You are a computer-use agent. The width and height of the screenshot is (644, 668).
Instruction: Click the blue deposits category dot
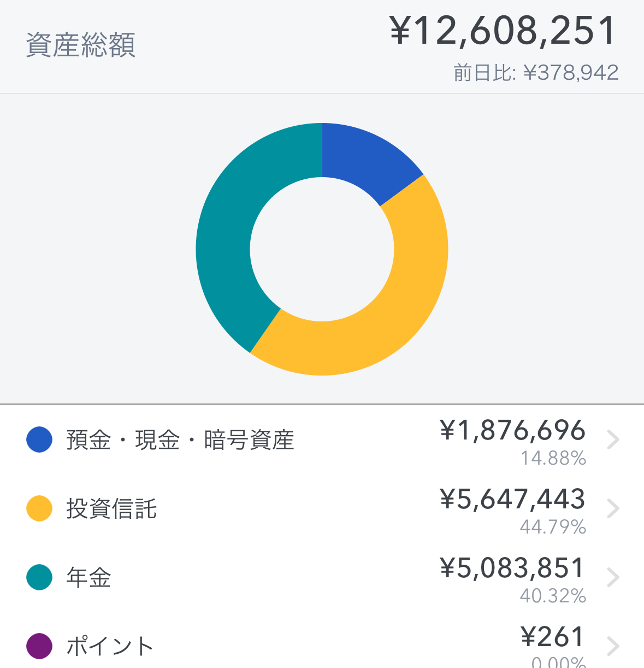pos(39,440)
